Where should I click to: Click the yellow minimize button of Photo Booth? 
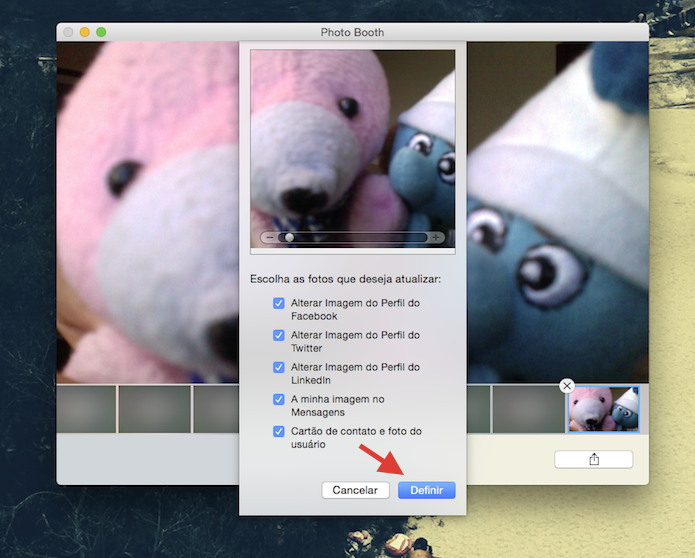[x=85, y=32]
